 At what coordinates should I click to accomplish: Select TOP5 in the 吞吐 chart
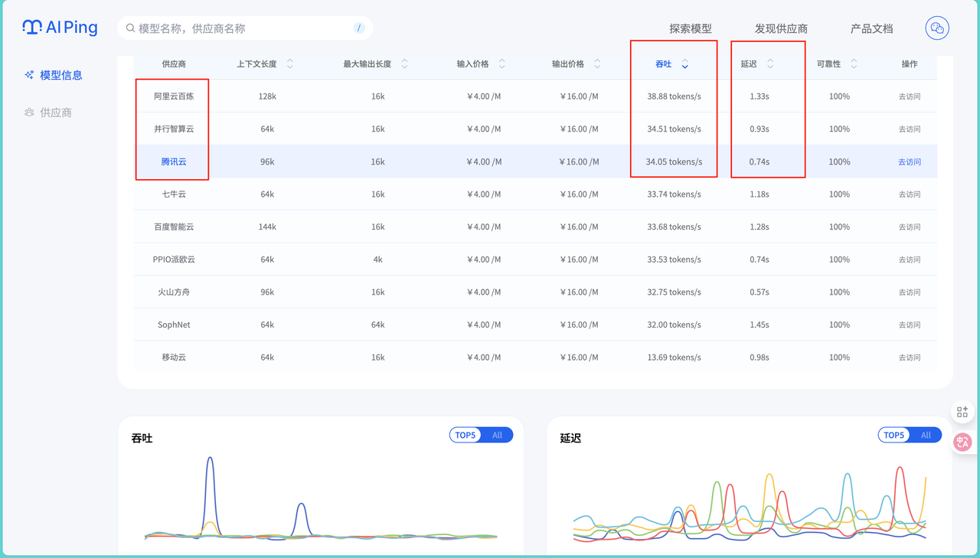click(465, 435)
